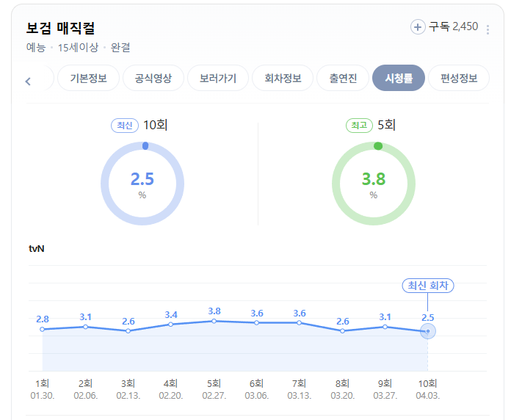The width and height of the screenshot is (522, 420).
Task: Click the green 3.8% rating ring
Action: click(x=374, y=184)
